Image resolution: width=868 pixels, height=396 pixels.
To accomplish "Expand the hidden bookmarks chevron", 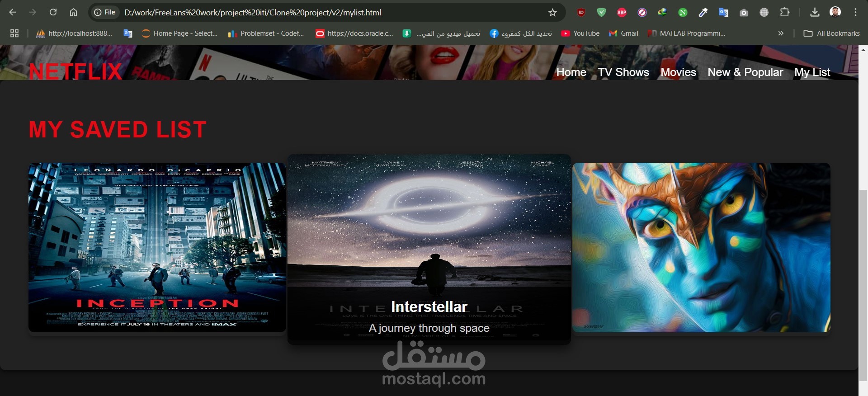I will [x=781, y=33].
